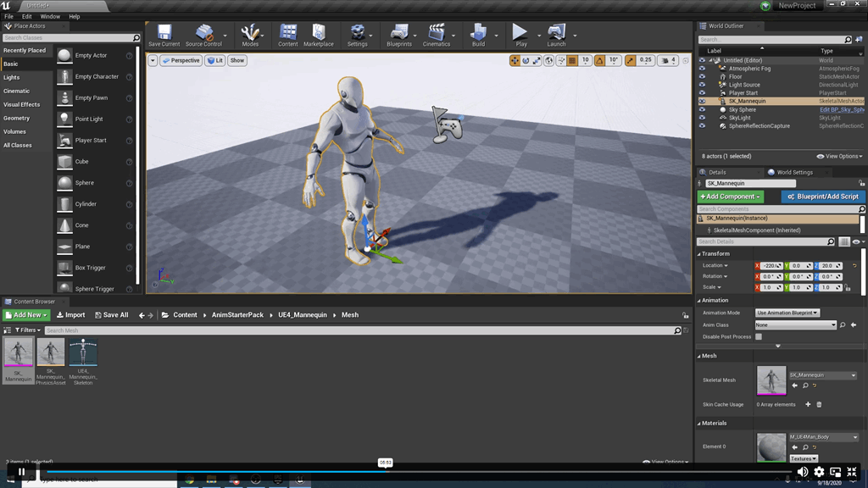Click the Build toolbar icon

click(x=478, y=35)
